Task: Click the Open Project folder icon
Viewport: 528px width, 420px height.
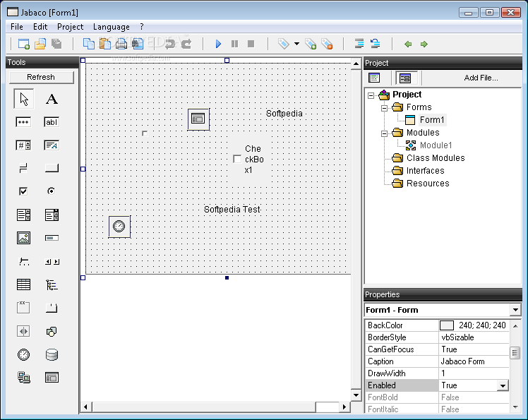Action: click(40, 44)
